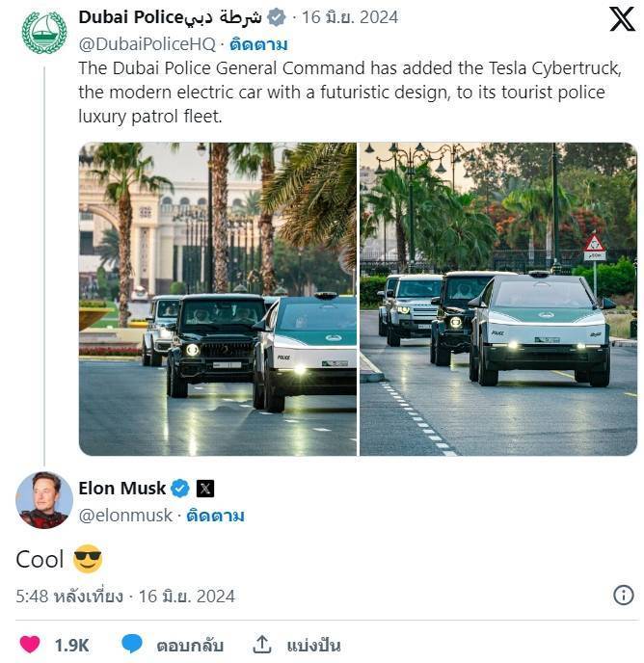
Task: Open the left Cybertruck convoy photo
Action: [x=217, y=299]
